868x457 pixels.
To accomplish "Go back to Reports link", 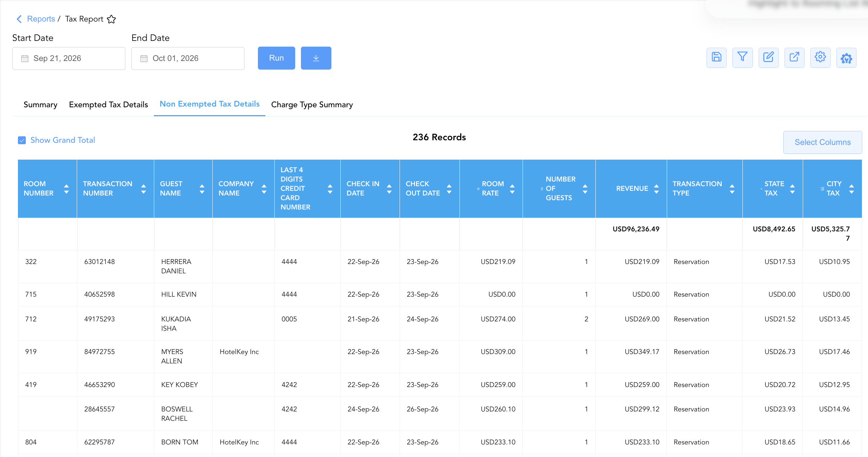I will point(41,19).
